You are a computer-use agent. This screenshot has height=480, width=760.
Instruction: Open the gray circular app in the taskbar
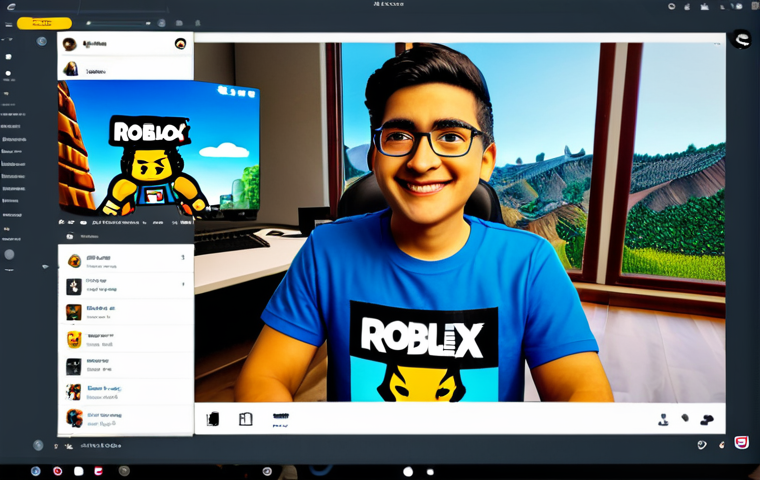tap(124, 471)
